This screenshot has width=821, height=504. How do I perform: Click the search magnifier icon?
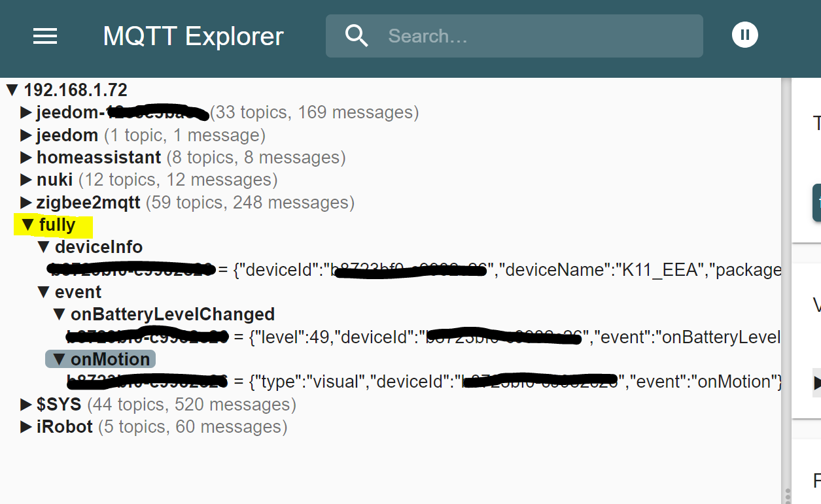pyautogui.click(x=357, y=36)
